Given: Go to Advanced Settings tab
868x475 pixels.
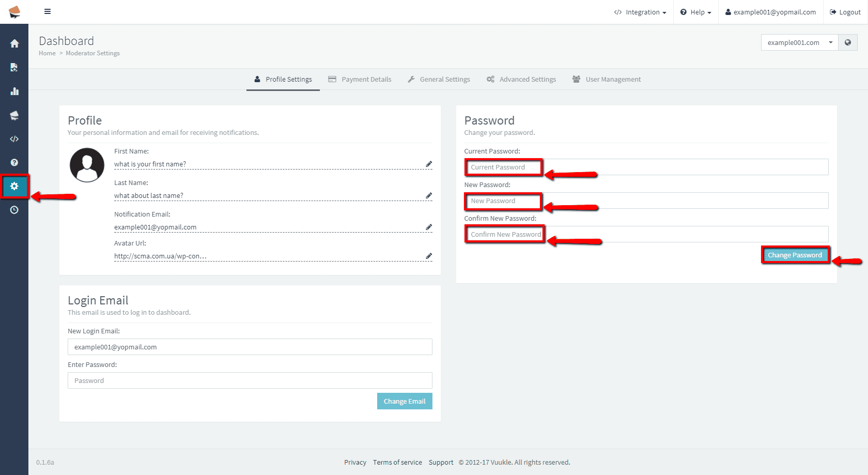Looking at the screenshot, I should click(521, 80).
